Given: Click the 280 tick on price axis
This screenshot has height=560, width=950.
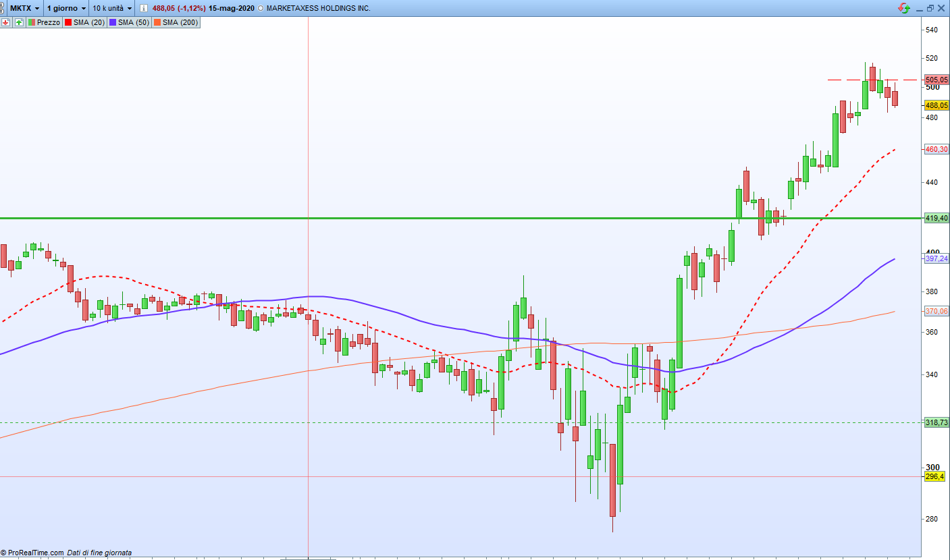Looking at the screenshot, I should pos(932,520).
